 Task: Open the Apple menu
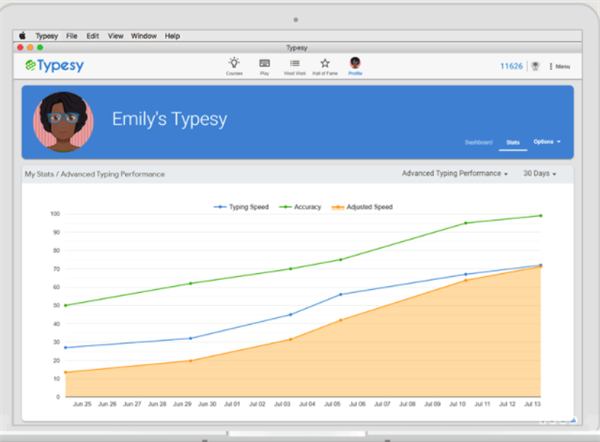pyautogui.click(x=23, y=36)
